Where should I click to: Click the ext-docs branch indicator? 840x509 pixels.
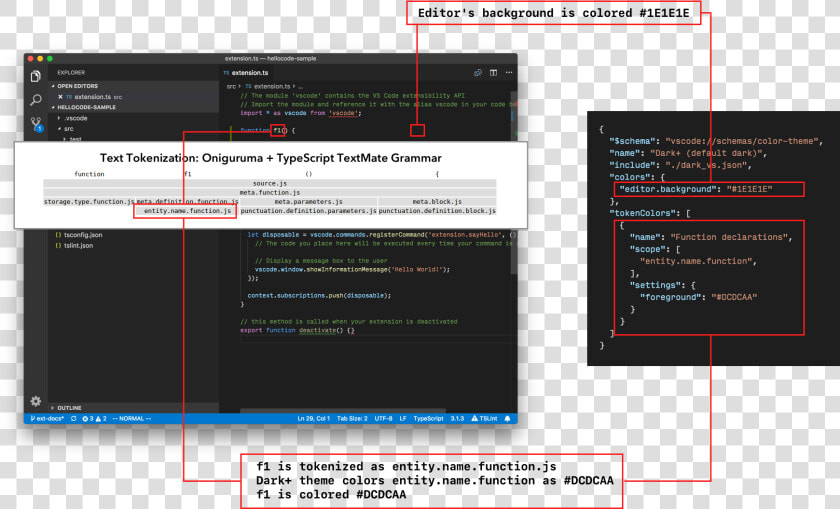pos(47,418)
